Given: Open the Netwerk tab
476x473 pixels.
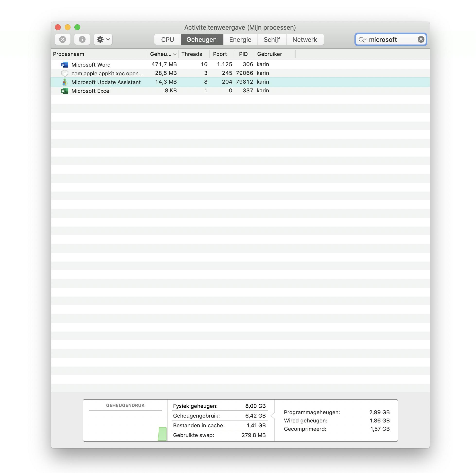Looking at the screenshot, I should coord(305,39).
